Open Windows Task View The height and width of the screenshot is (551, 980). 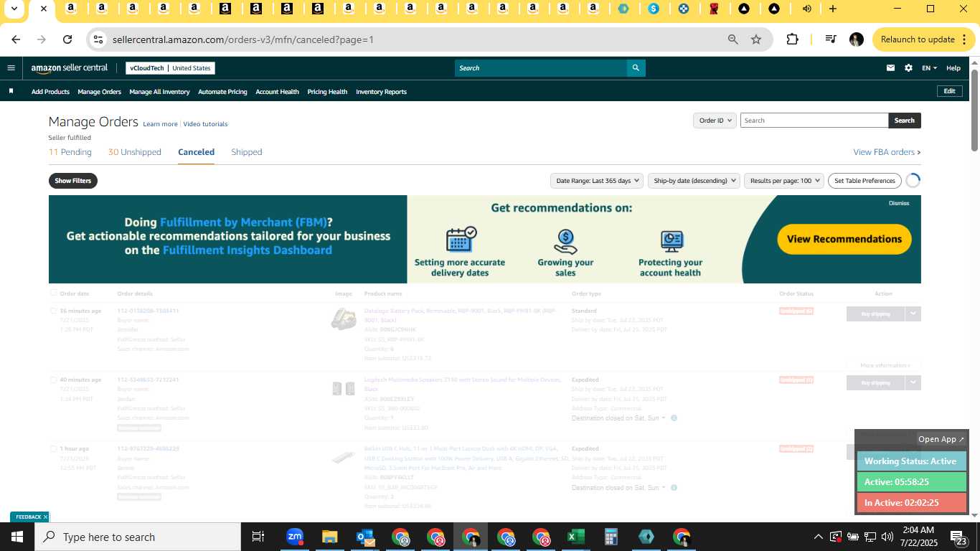point(258,537)
